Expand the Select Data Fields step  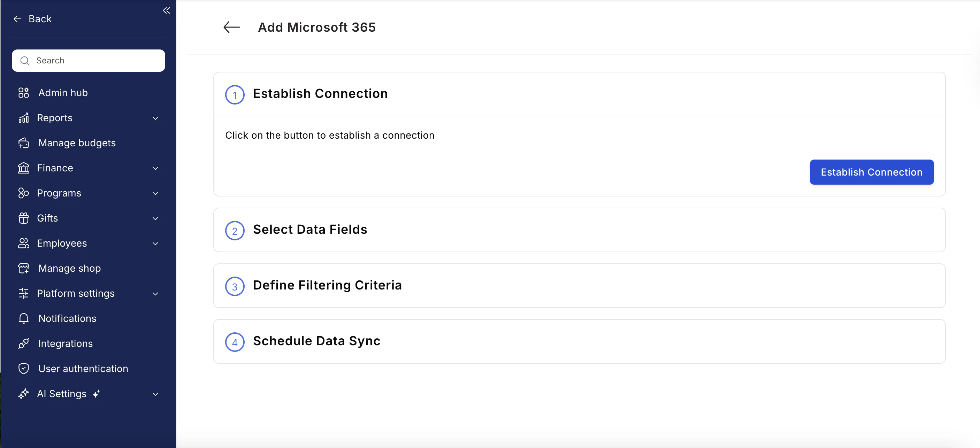pyautogui.click(x=579, y=230)
